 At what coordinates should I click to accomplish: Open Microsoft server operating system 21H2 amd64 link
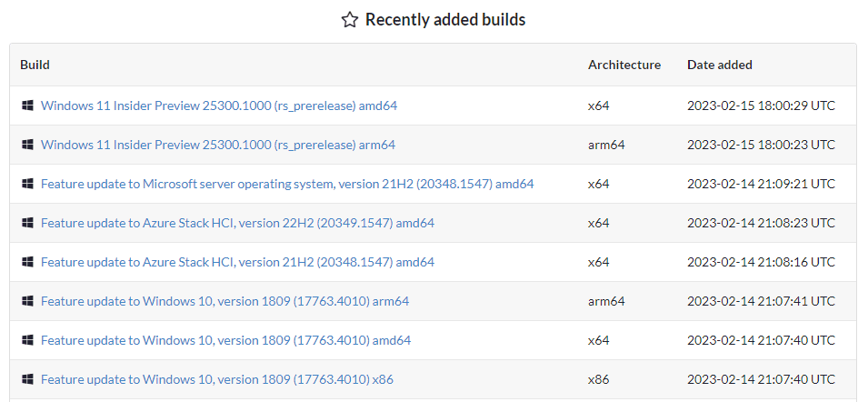click(x=287, y=184)
